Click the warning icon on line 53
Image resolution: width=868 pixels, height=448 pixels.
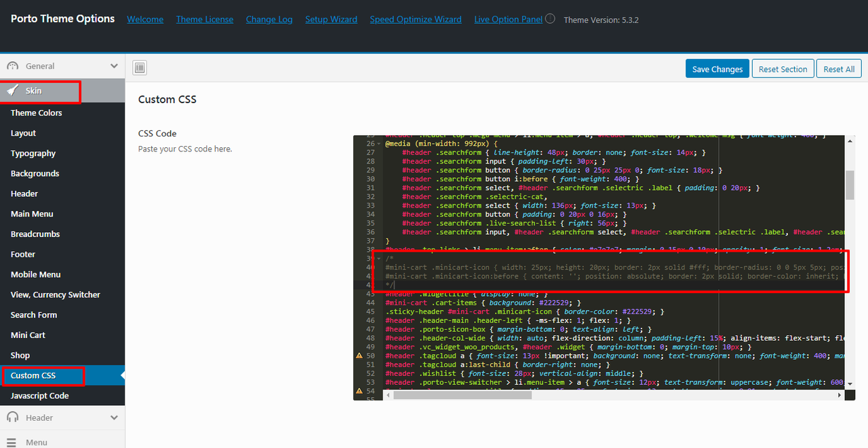[359, 391]
